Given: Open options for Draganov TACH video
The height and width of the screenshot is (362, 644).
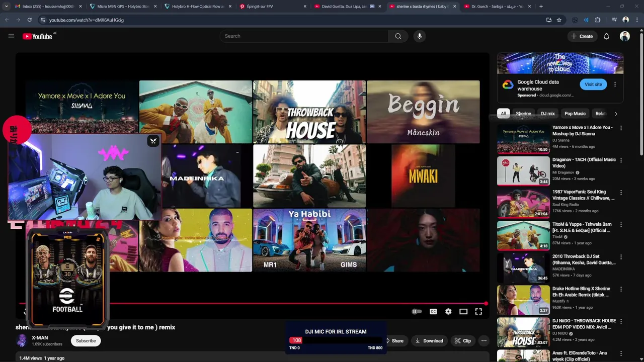Looking at the screenshot, I should click(x=621, y=160).
